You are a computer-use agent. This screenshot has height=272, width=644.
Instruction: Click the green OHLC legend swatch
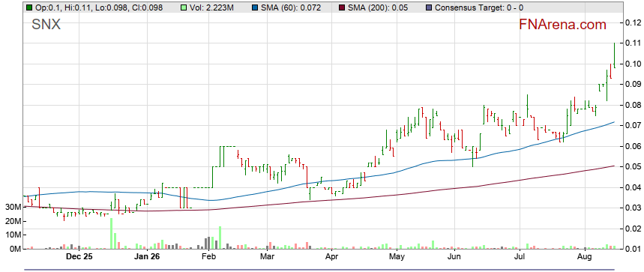[x=29, y=7]
